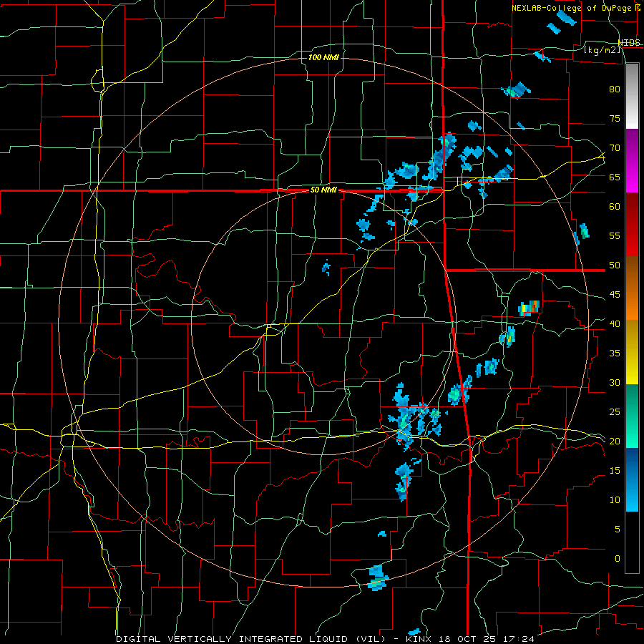The image size is (644, 644).
Task: Pick the yellow segment of the color scale
Action: click(x=632, y=352)
